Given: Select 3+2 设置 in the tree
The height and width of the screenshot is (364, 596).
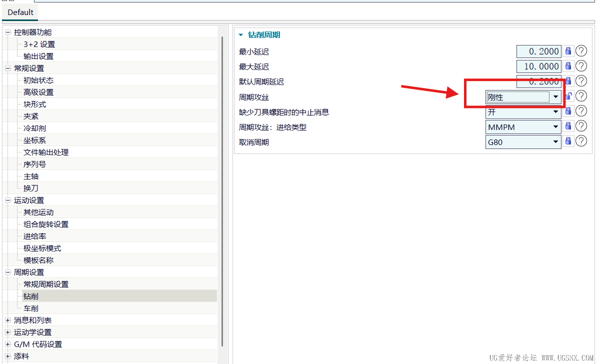Looking at the screenshot, I should point(39,44).
